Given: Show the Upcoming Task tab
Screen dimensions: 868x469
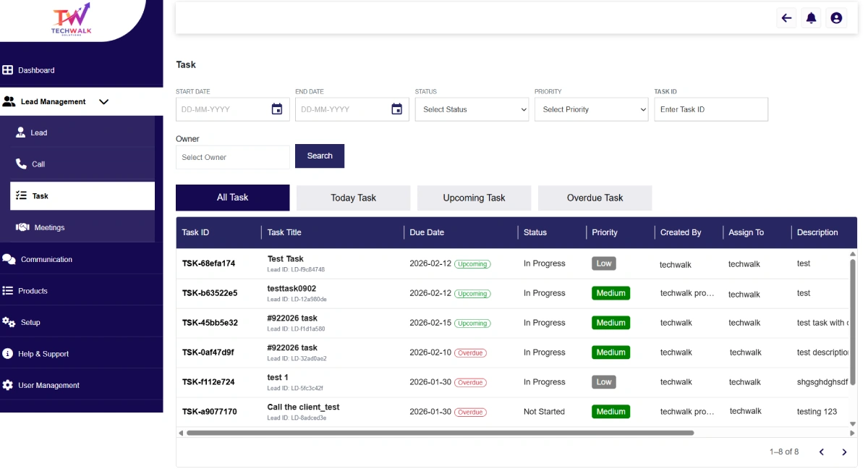Looking at the screenshot, I should [474, 198].
